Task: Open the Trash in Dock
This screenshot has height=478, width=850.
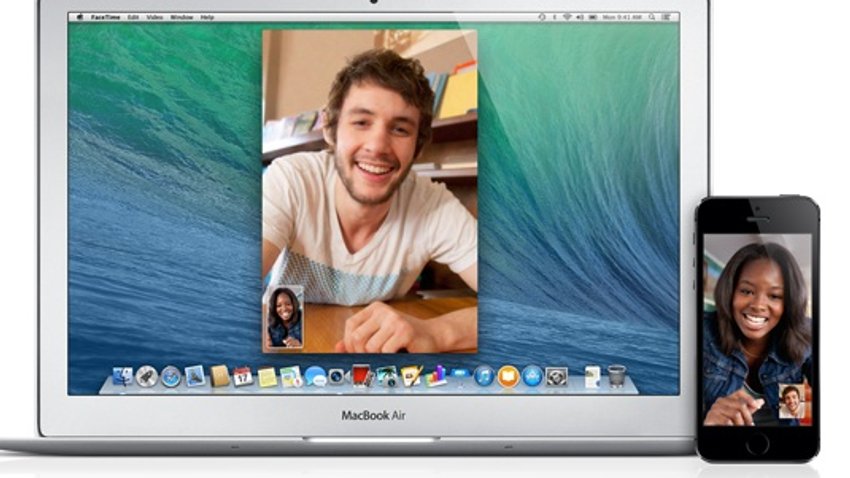Action: click(x=616, y=376)
